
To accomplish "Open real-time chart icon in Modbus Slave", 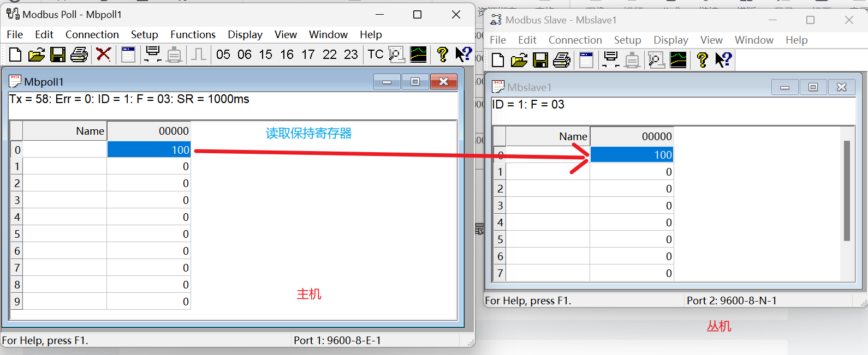I will click(x=678, y=60).
